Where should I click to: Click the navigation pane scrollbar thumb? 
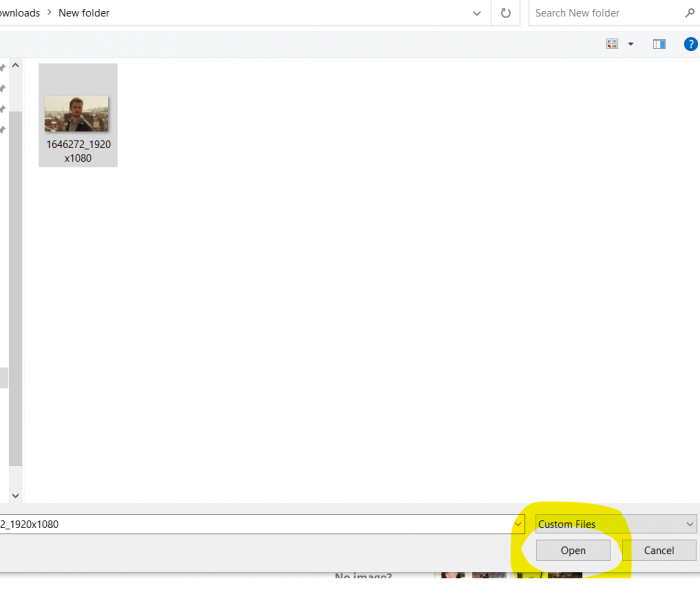[16, 288]
